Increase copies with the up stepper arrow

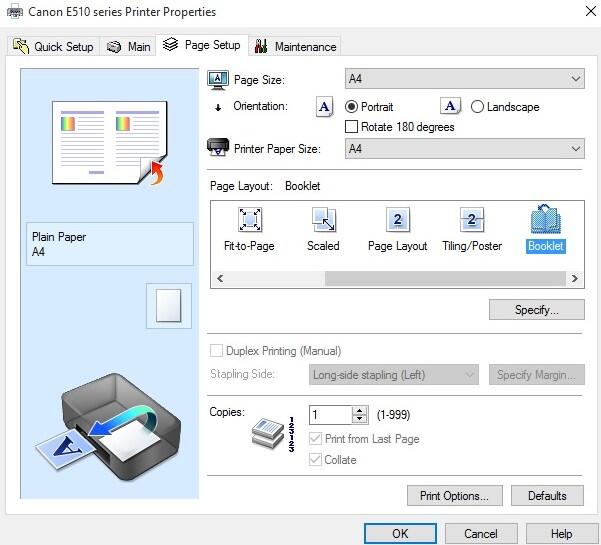pos(360,411)
